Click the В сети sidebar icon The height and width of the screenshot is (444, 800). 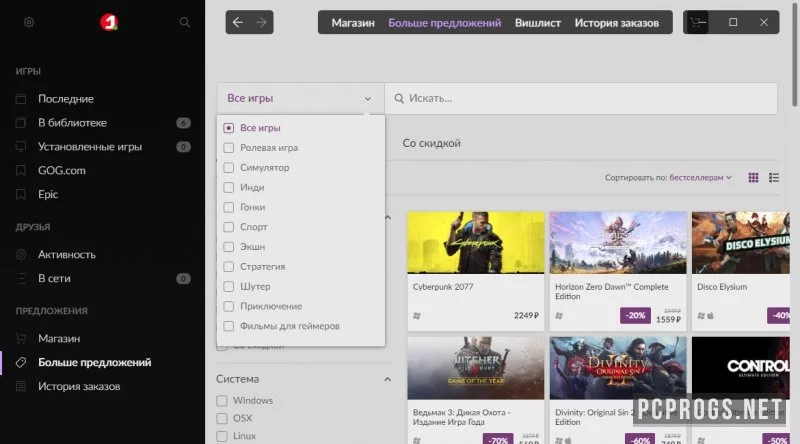click(21, 278)
